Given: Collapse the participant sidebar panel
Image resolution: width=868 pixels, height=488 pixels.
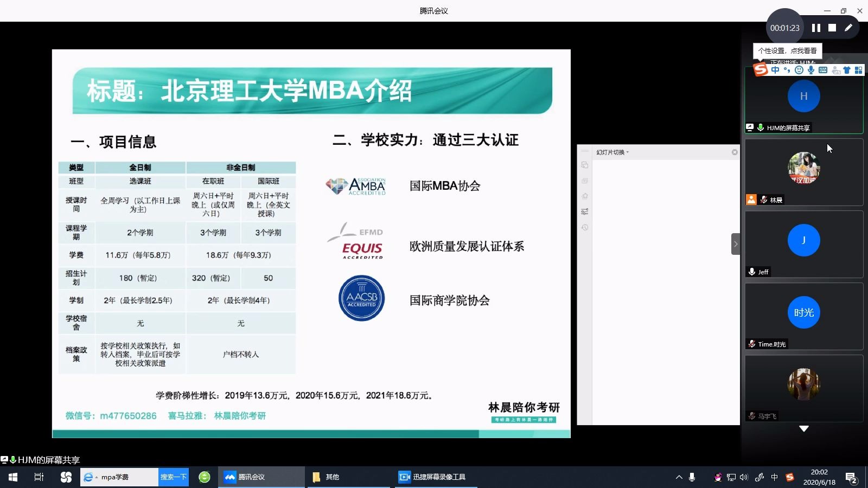Looking at the screenshot, I should coord(736,244).
